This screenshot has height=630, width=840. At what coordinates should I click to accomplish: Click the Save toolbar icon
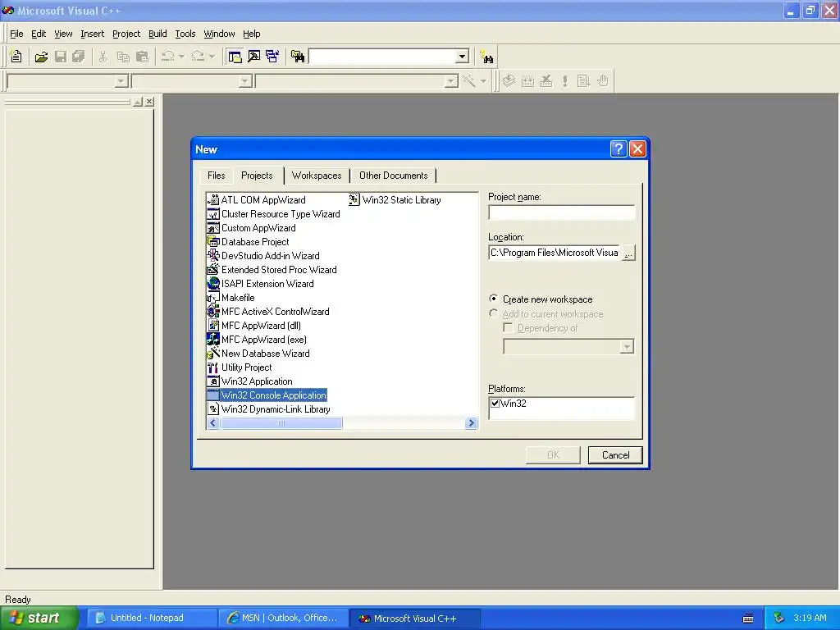pos(61,57)
